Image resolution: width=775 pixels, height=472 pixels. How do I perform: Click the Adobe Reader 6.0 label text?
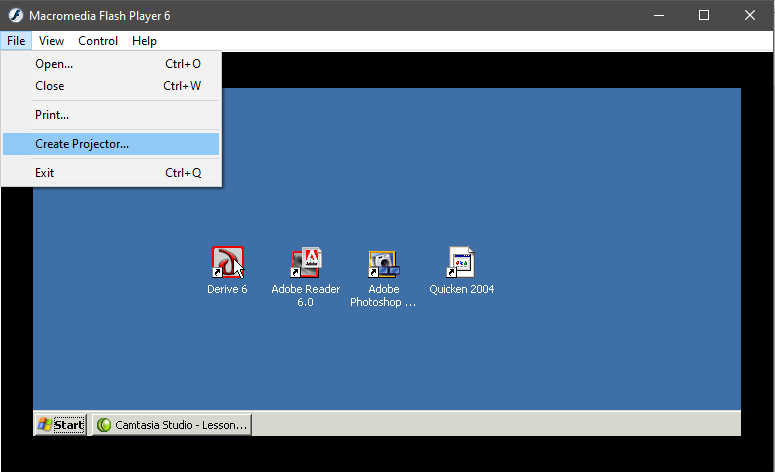point(305,296)
